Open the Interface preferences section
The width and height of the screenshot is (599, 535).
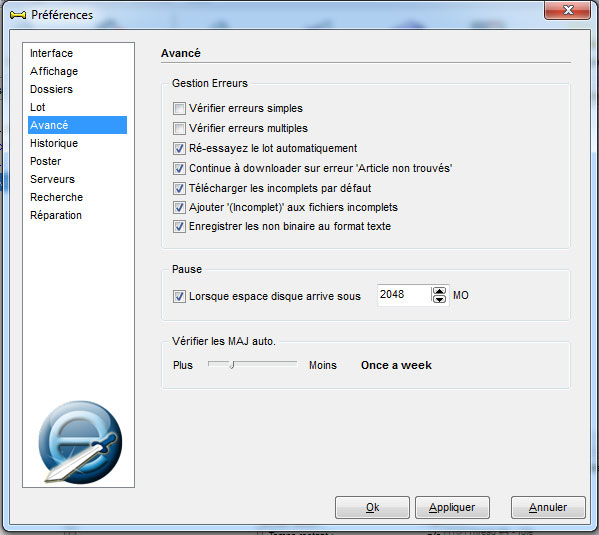pyautogui.click(x=52, y=53)
